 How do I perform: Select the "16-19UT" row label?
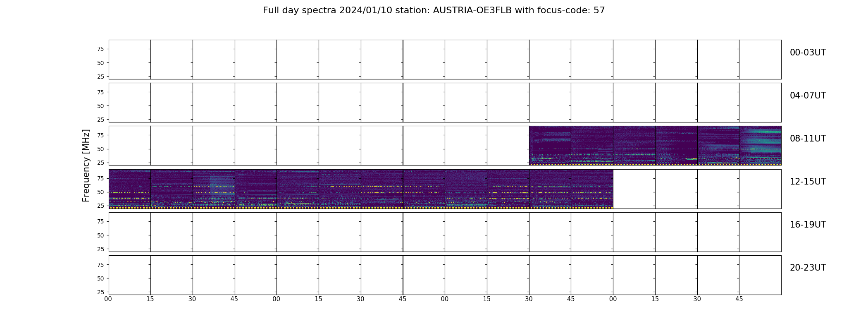click(808, 225)
